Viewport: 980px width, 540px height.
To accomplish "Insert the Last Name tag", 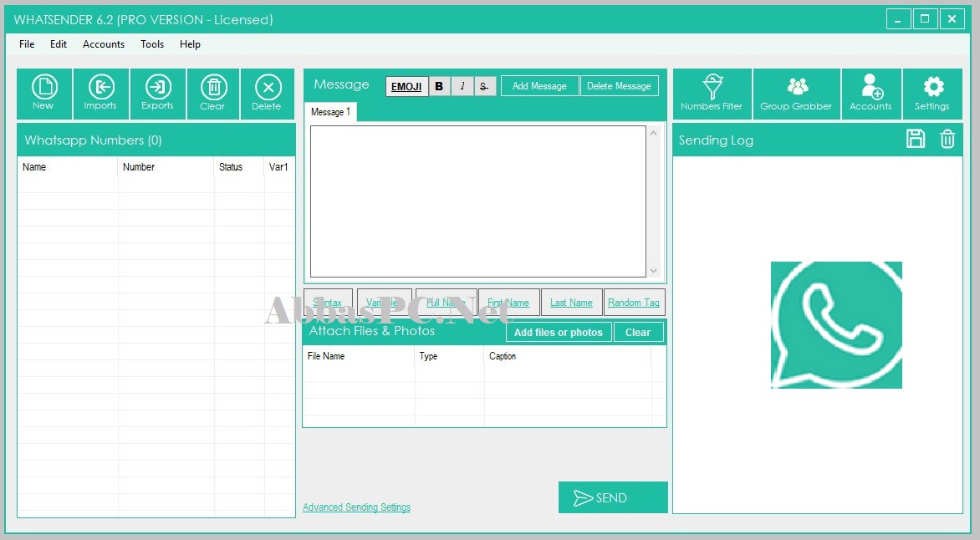I will click(x=571, y=303).
